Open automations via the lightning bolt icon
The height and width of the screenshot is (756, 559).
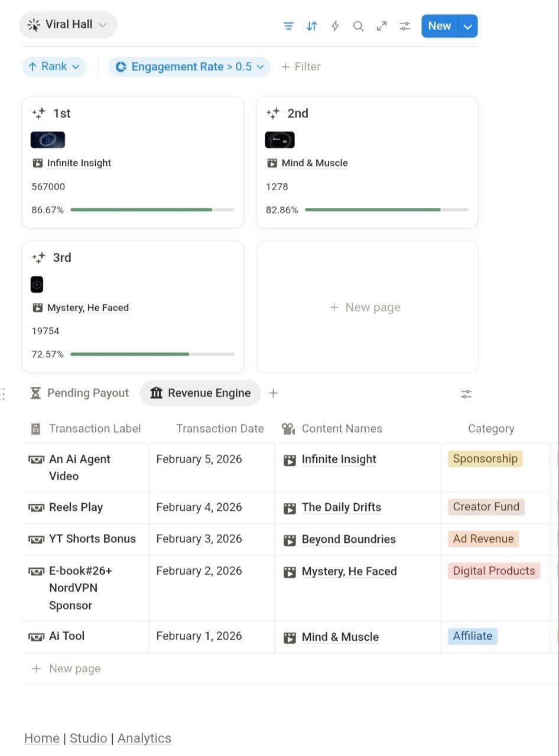(334, 26)
